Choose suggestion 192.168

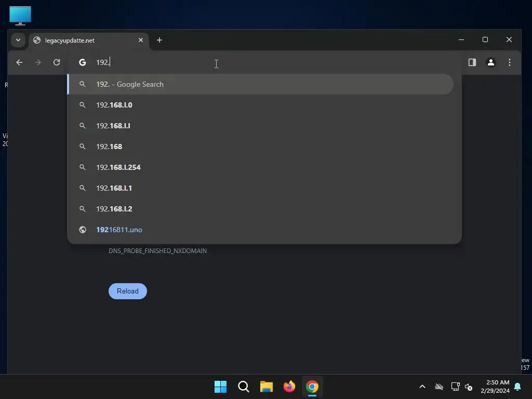click(260, 147)
